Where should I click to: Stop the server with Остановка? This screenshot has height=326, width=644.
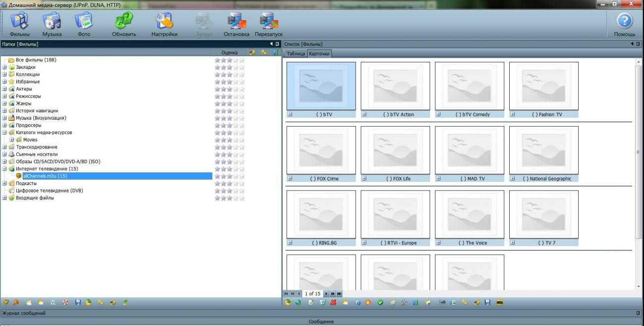[x=236, y=24]
